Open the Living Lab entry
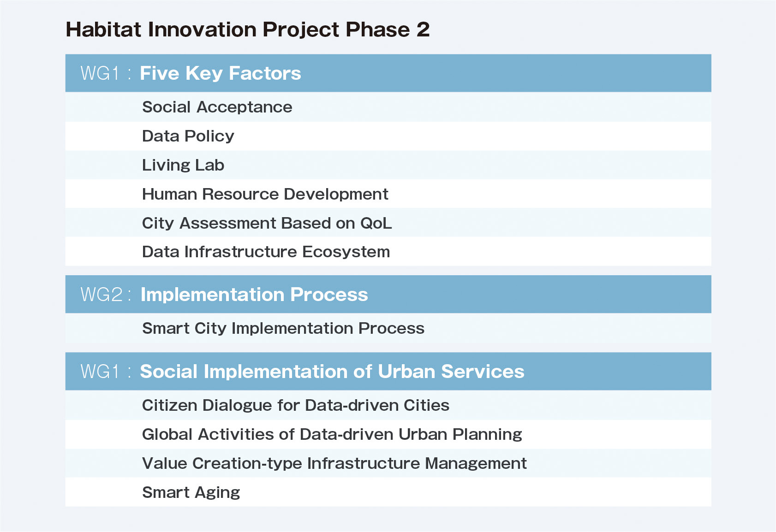The height and width of the screenshot is (532, 776). [x=388, y=165]
